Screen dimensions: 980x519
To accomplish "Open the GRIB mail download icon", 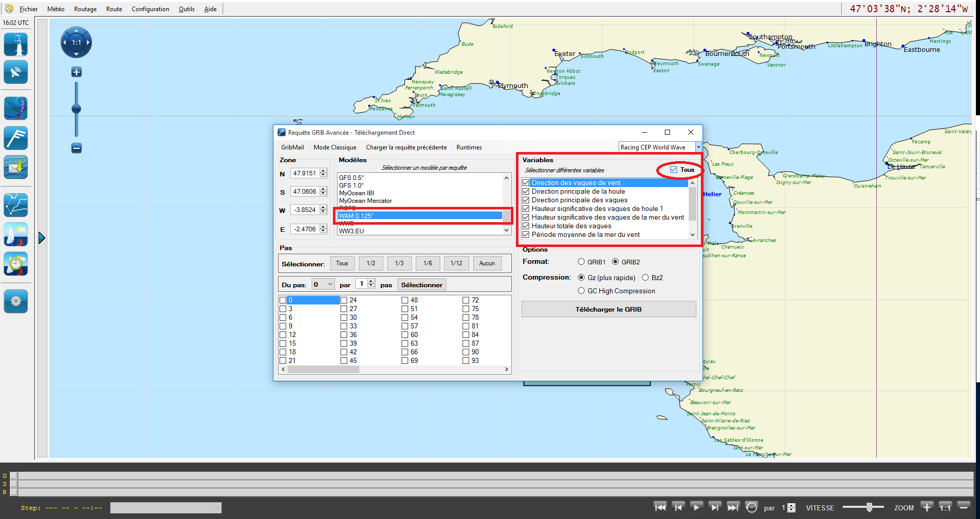I will [16, 167].
